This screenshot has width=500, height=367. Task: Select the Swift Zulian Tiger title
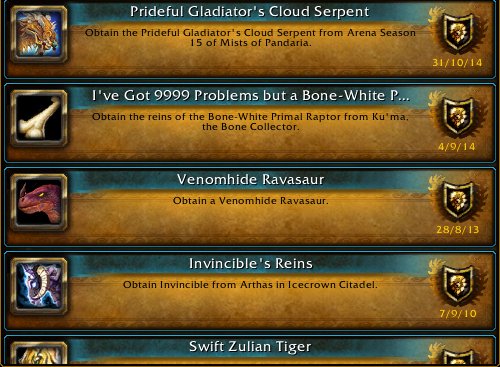pyautogui.click(x=250, y=347)
